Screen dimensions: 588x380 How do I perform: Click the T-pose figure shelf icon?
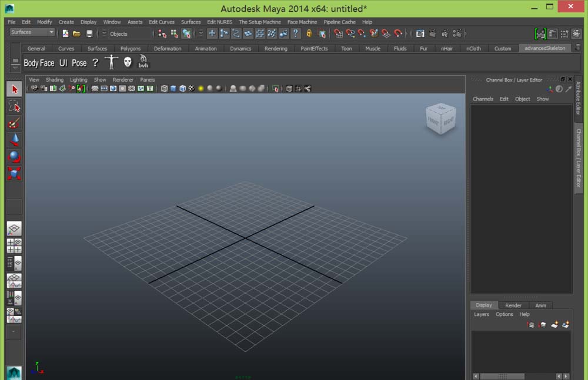tap(111, 62)
